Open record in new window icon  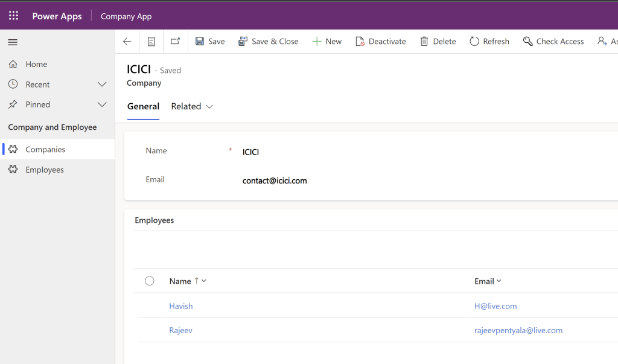click(175, 42)
